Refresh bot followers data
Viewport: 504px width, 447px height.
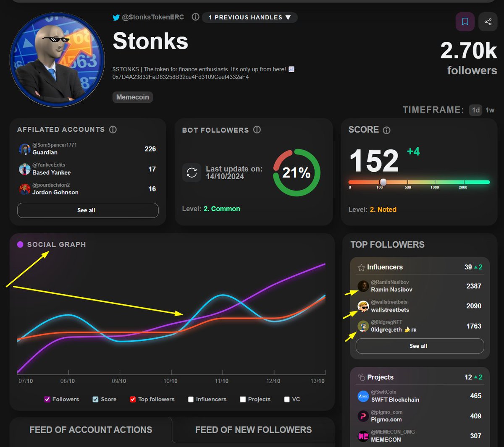pyautogui.click(x=192, y=173)
